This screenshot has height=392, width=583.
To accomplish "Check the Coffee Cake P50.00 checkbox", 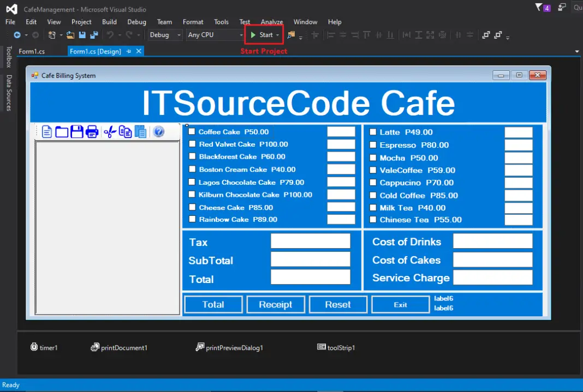I will click(x=192, y=131).
